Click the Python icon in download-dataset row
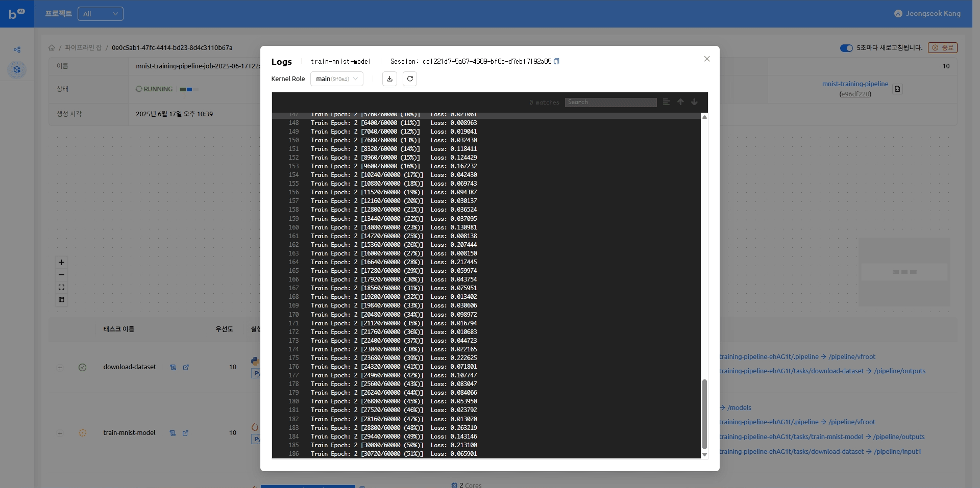980x488 pixels. coord(255,361)
